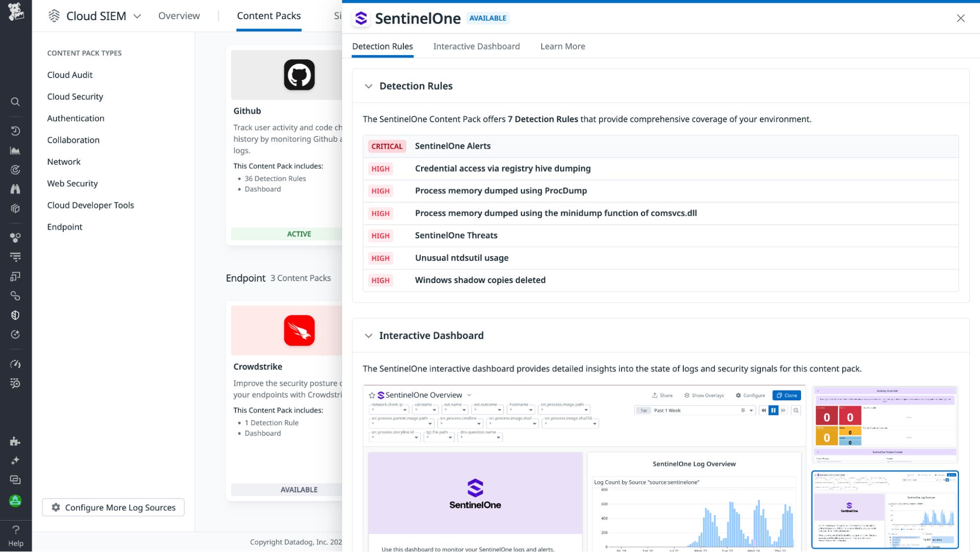The width and height of the screenshot is (980, 552).
Task: Open search from the left sidebar magnifier
Action: [x=15, y=102]
